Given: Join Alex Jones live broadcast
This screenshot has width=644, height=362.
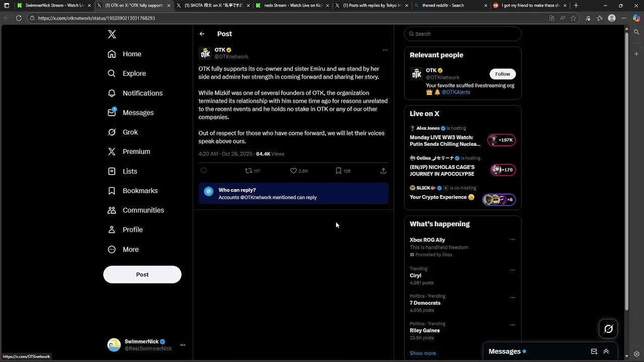Looking at the screenshot, I should pyautogui.click(x=463, y=137).
